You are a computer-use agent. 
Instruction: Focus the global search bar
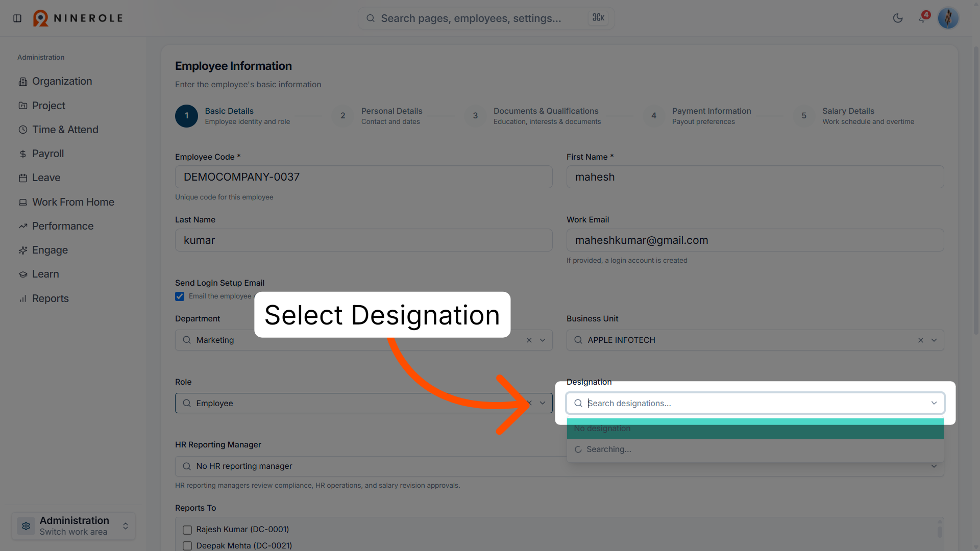tap(486, 18)
